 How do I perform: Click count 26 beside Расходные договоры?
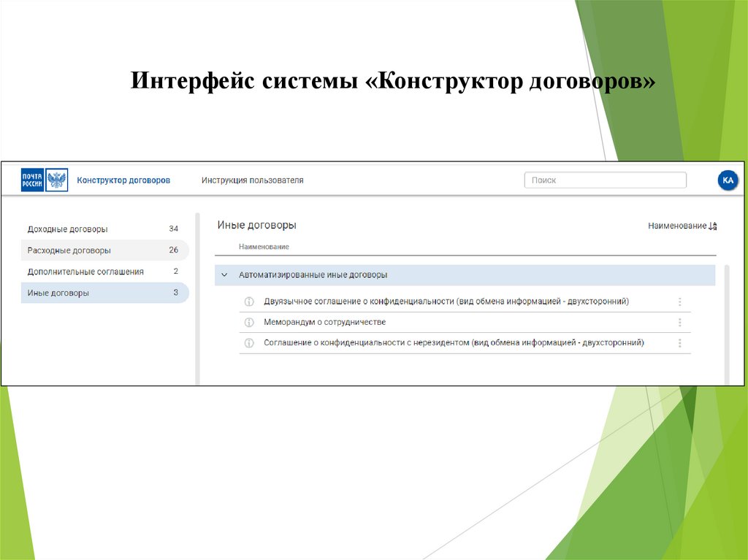[x=174, y=250]
